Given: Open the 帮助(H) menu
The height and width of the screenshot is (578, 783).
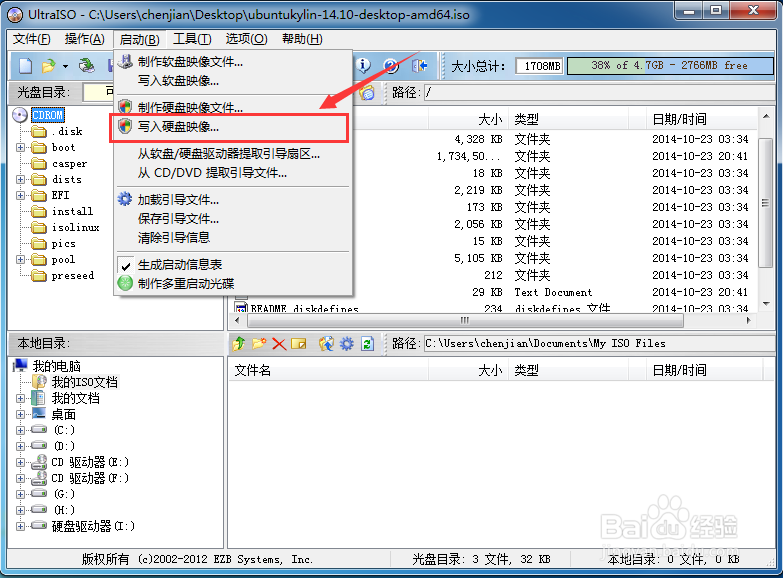Looking at the screenshot, I should click(x=302, y=39).
